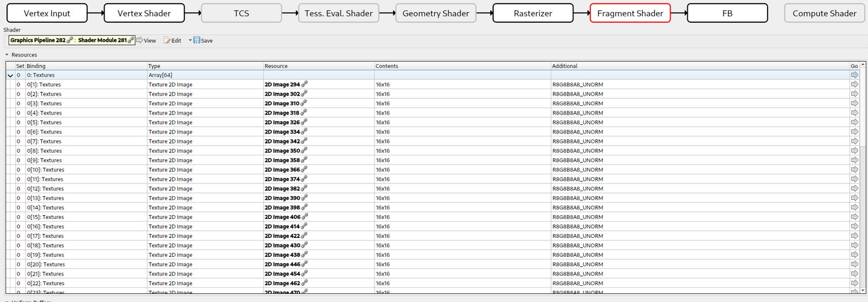Open the 2D Image 390 resource link

tap(282, 198)
